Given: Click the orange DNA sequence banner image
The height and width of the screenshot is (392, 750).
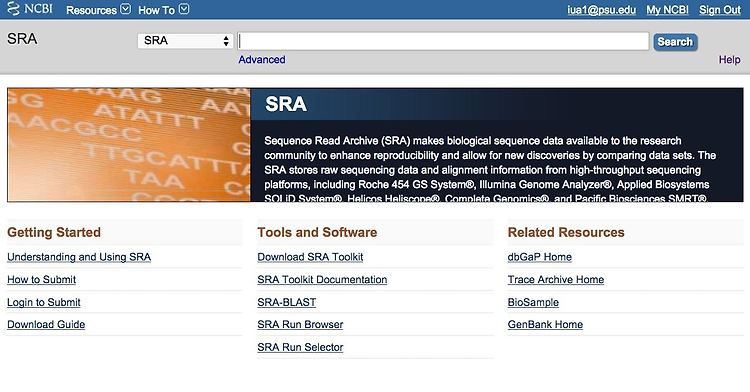Looking at the screenshot, I should [129, 144].
